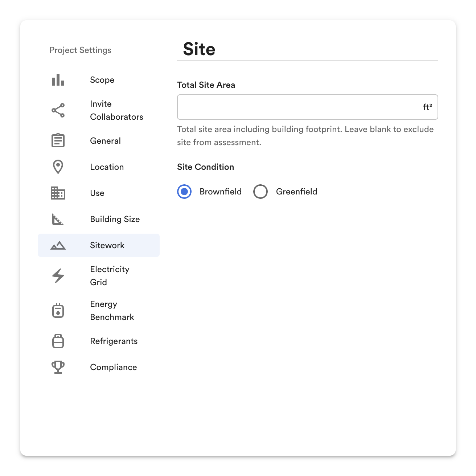Viewport: 476px width, 476px height.
Task: Select the Greenfield radio button
Action: point(260,192)
